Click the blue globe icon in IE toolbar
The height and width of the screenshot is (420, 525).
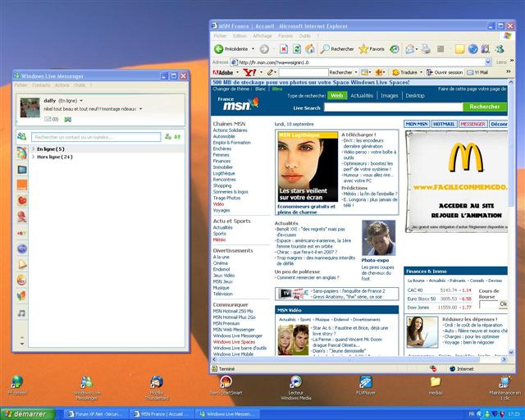point(472,49)
